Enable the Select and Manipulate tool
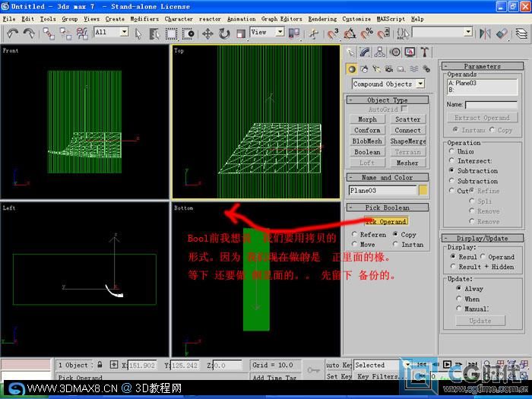The image size is (532, 399). [x=314, y=33]
